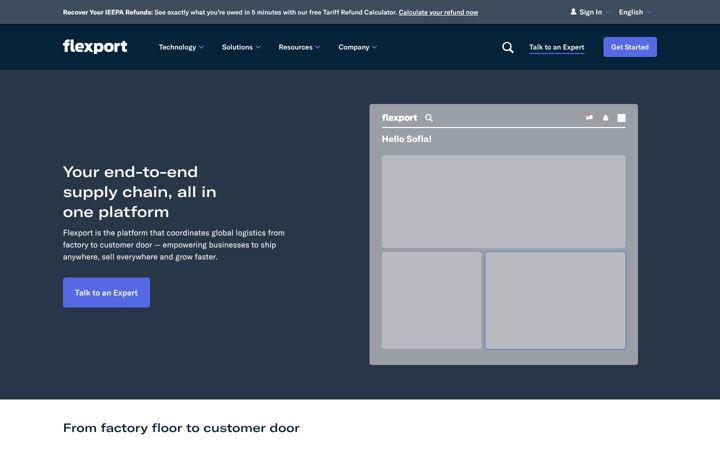Follow the Calculate your refund now link
720x450 pixels.
(x=438, y=12)
